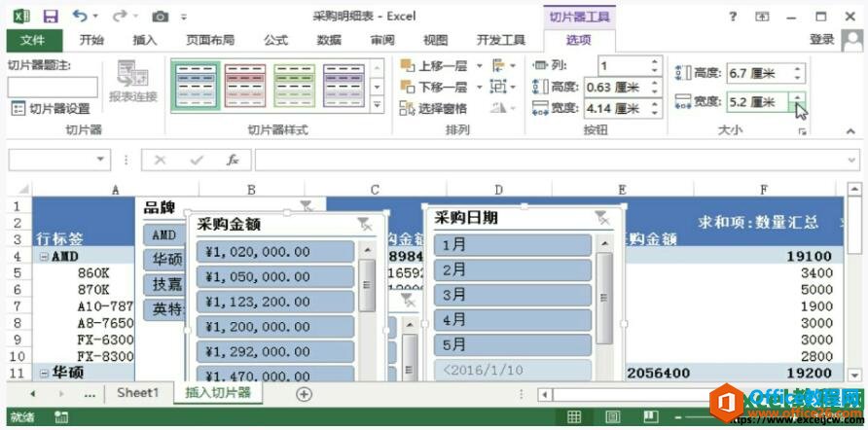Open the ribbon display options icon
This screenshot has height=430, width=868.
point(762,17)
